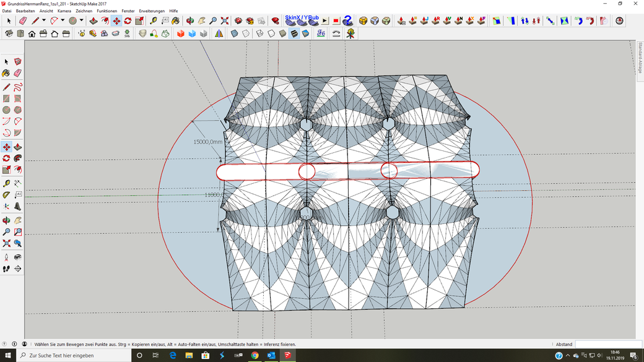Image resolution: width=644 pixels, height=362 pixels.
Task: Enable Hidden Line face style
Action: click(x=271, y=33)
